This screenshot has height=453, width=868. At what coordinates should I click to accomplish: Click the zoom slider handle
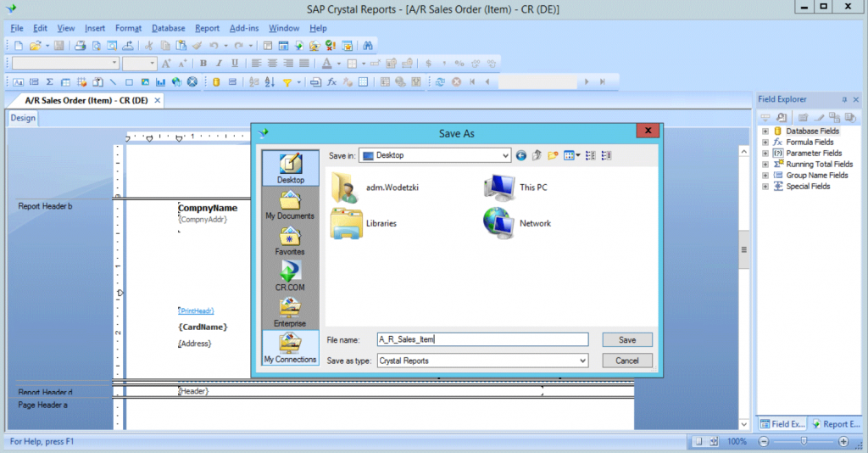804,441
